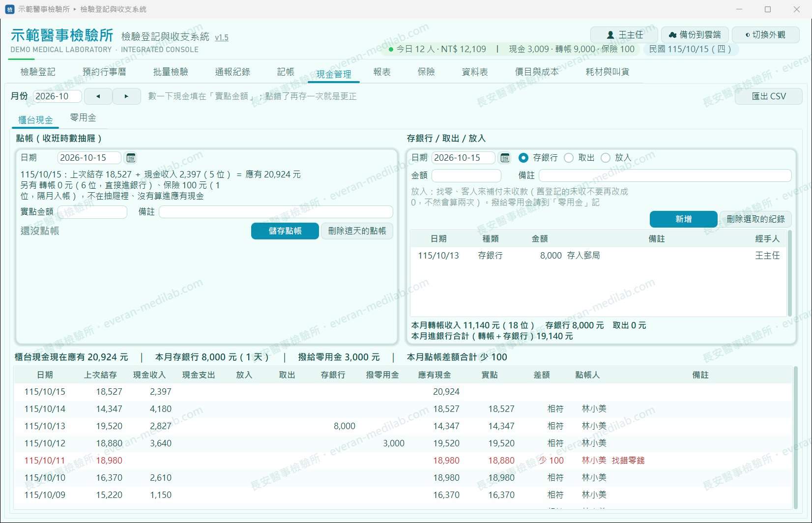Focus 點帳 備註 input field
Viewport: 812px width, 523px height.
276,212
